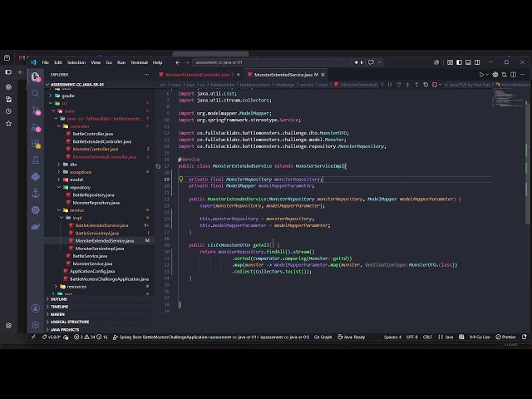Screen dimensions: 532x399
Task: Expand the model folder
Action: [x=59, y=180]
